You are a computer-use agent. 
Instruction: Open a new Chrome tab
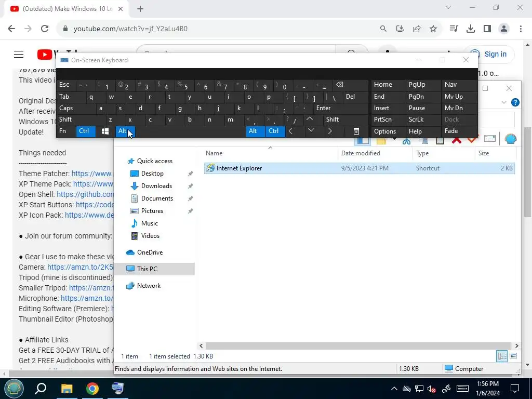pos(140,9)
